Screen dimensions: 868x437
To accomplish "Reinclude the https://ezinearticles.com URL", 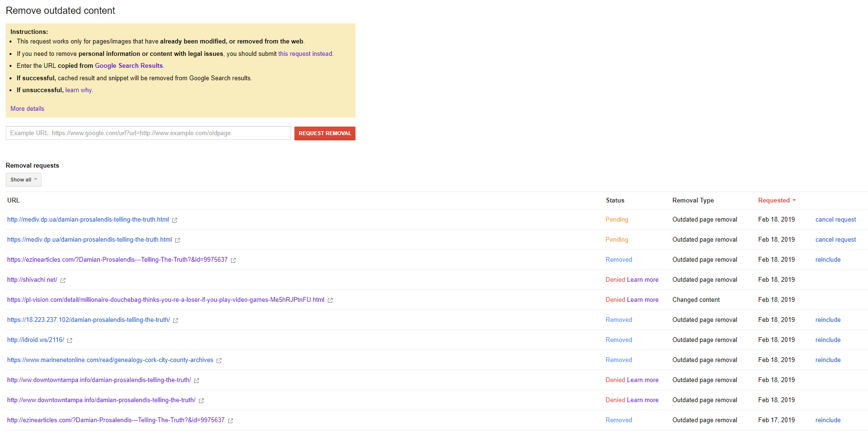I will [828, 260].
